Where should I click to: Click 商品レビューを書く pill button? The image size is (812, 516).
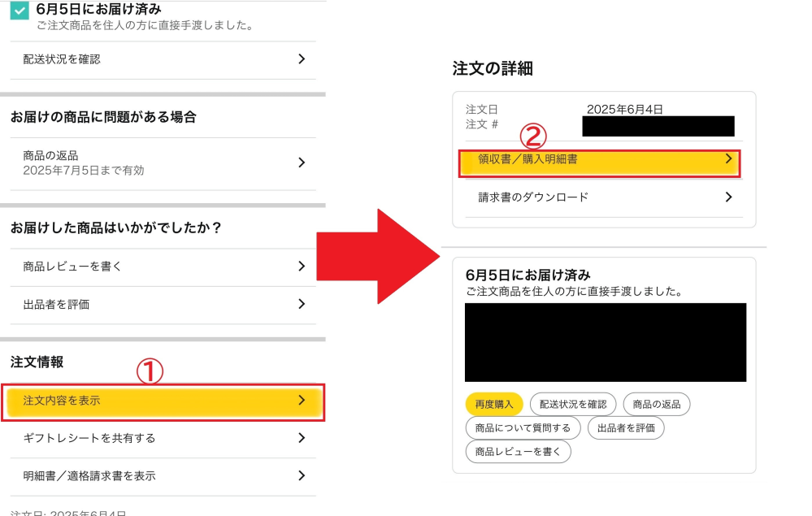tap(518, 452)
